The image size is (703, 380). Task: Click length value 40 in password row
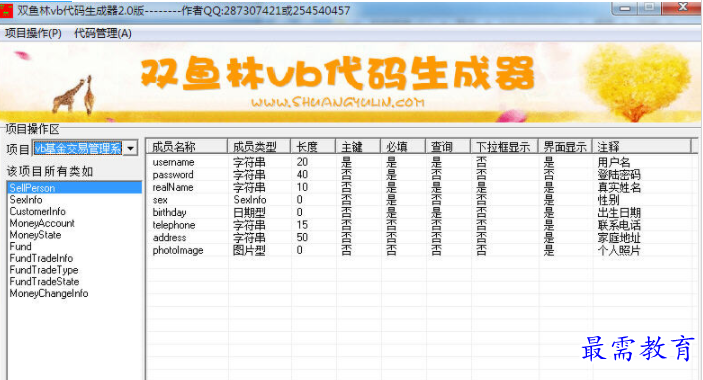(302, 175)
